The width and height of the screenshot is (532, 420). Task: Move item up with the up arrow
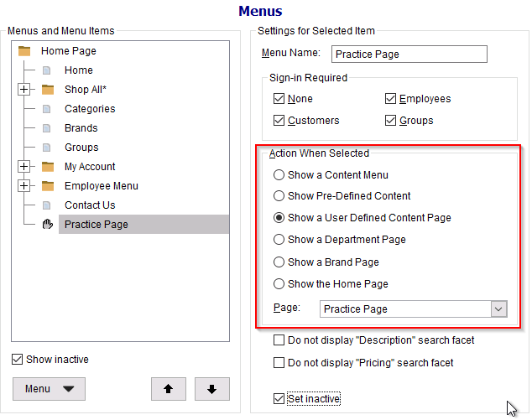point(169,389)
